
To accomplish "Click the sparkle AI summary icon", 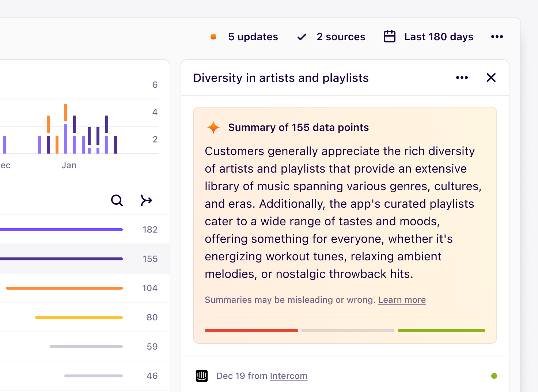I will (x=213, y=127).
